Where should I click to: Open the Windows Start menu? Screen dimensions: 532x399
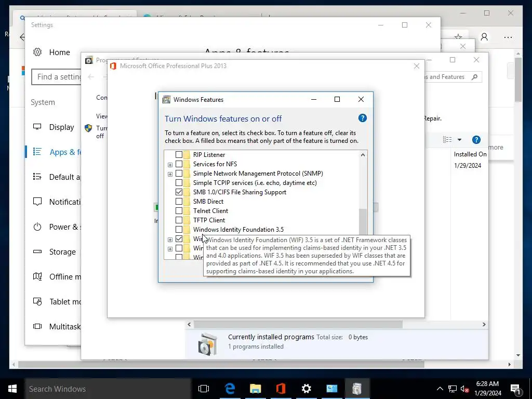click(12, 389)
